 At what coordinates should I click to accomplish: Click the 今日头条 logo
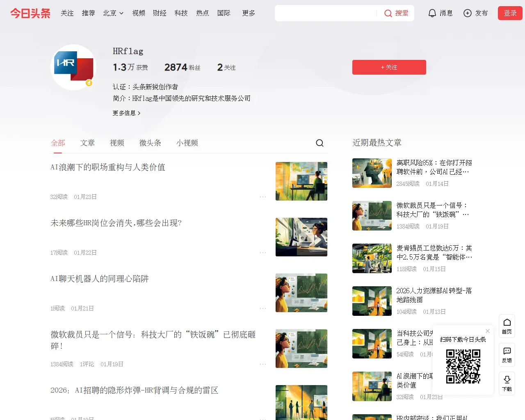(30, 13)
